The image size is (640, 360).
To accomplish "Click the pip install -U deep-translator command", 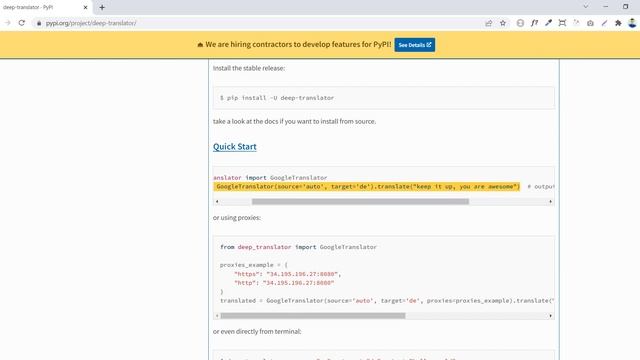I will point(277,98).
